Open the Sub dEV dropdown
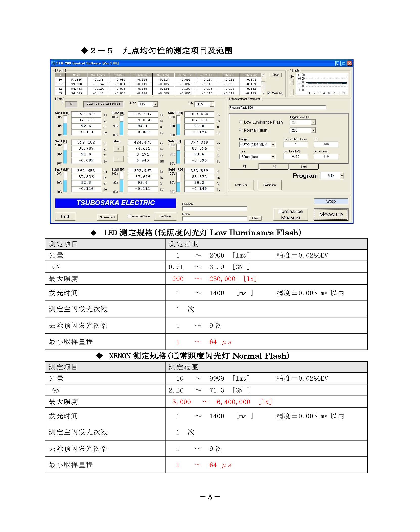Image resolution: width=420 pixels, height=532 pixels. pos(212,104)
